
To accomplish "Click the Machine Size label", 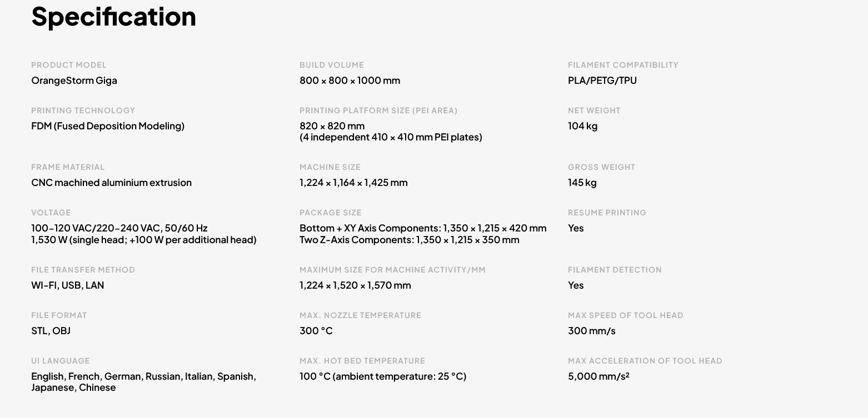I will [330, 167].
